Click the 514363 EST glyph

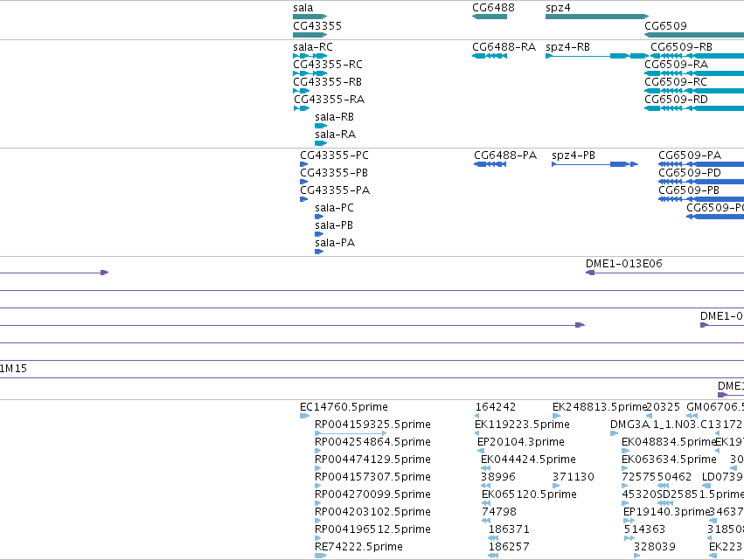629,539
